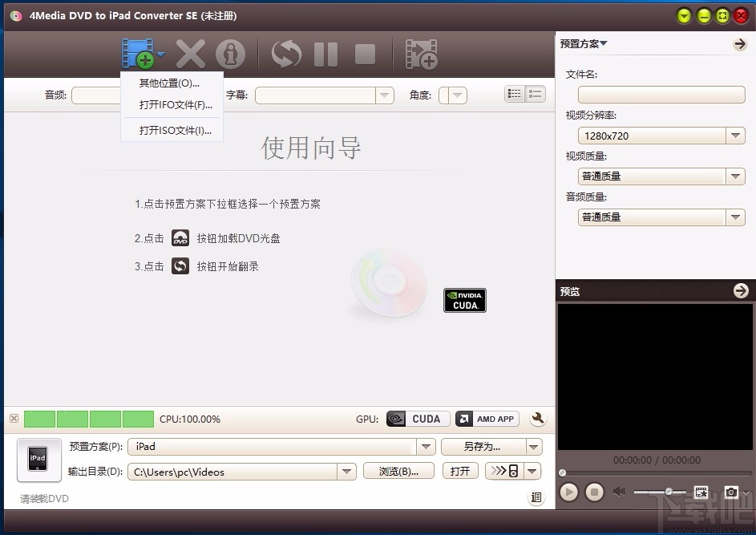This screenshot has height=535, width=756.
Task: Mute the preview volume slider
Action: (x=618, y=492)
